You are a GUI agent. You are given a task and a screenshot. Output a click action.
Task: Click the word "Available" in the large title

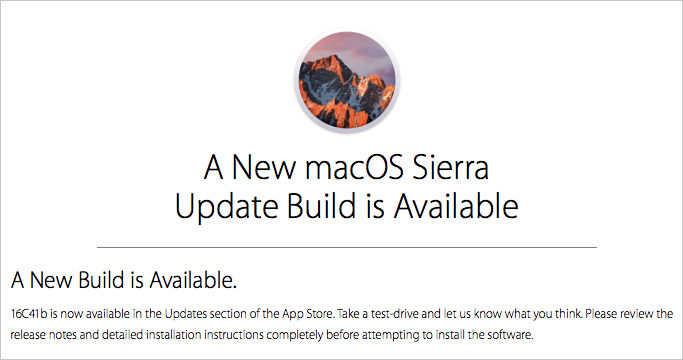tap(456, 206)
